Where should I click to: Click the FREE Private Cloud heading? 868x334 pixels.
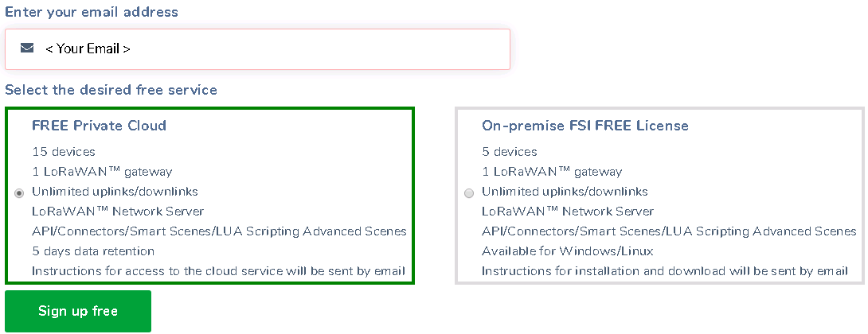(x=99, y=126)
